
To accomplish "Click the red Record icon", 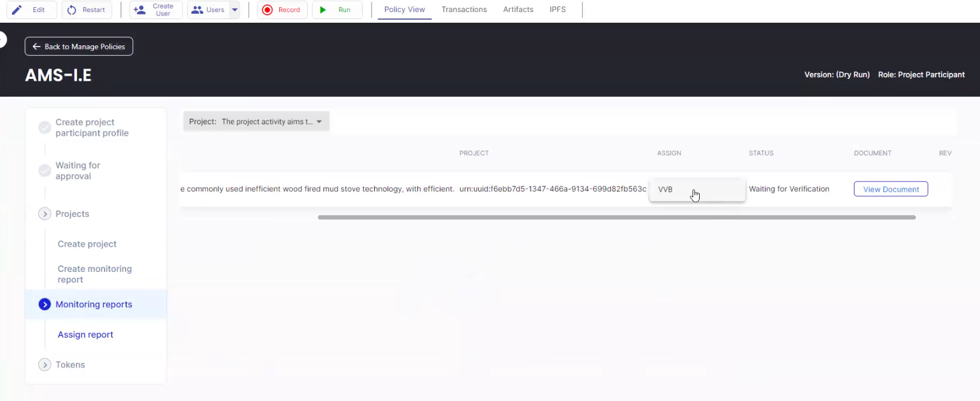I will click(267, 10).
